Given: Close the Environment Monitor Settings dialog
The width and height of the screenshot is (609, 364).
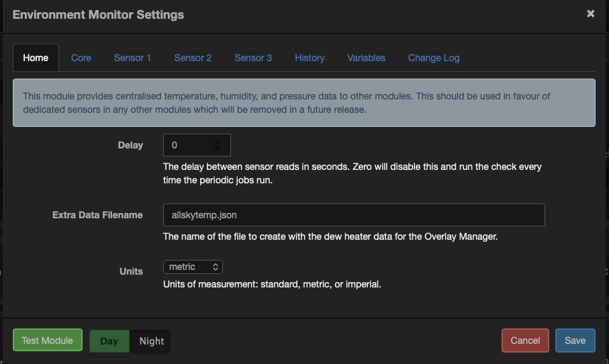Looking at the screenshot, I should pos(590,13).
